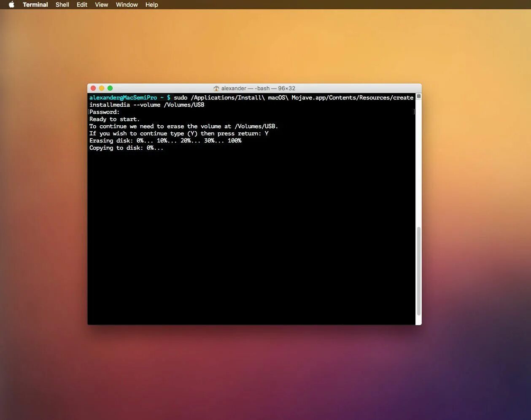531x420 pixels.
Task: Click the window title 'alexander — -bash — 96×32'
Action: (x=258, y=89)
